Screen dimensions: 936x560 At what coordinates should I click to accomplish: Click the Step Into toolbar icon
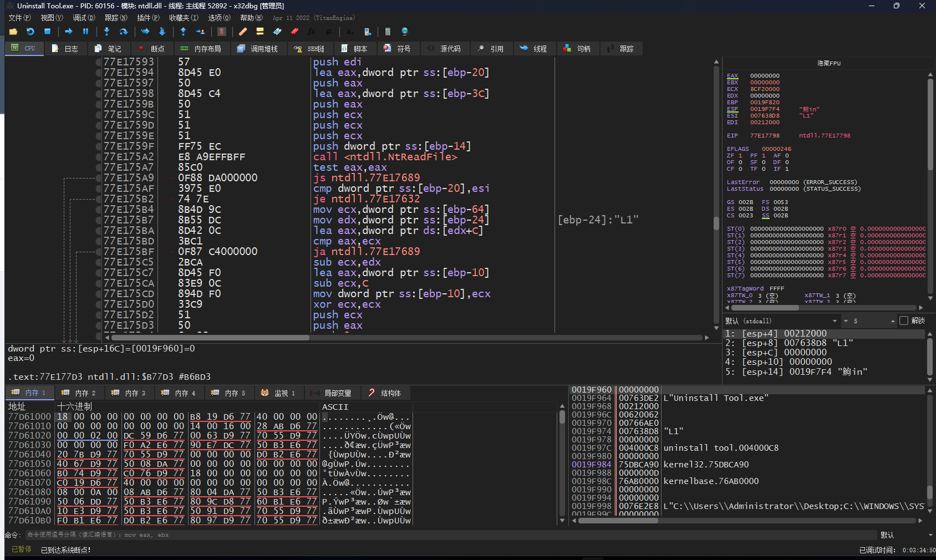(x=107, y=32)
